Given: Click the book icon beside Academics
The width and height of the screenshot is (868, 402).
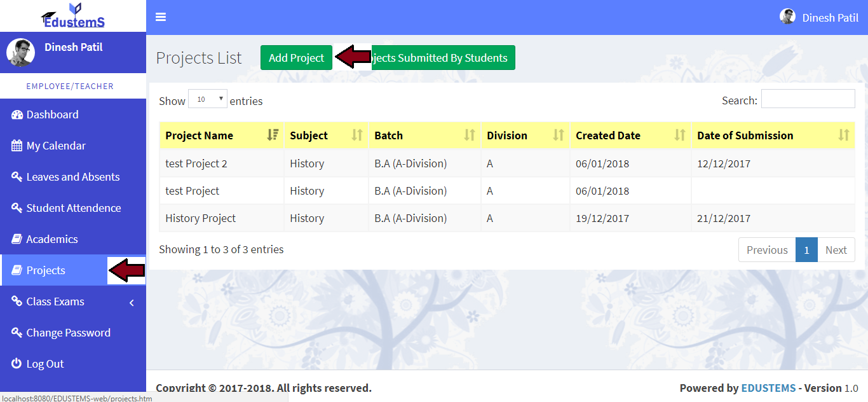Looking at the screenshot, I should [17, 239].
